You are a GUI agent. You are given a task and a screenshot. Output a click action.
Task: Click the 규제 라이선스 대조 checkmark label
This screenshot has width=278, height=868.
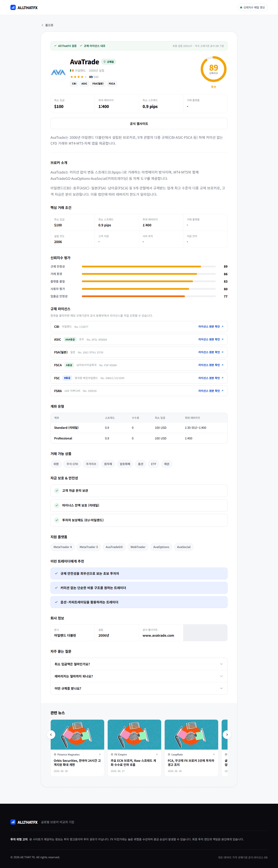[x=92, y=46]
